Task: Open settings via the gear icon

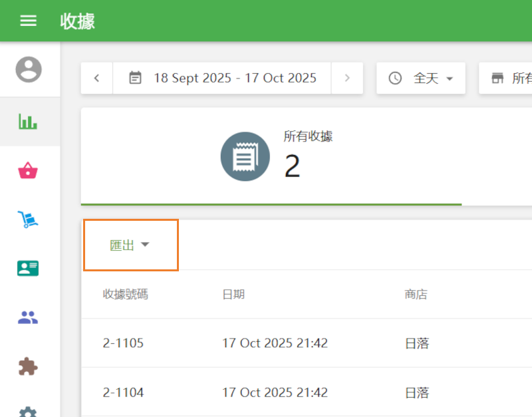Action: tap(28, 410)
